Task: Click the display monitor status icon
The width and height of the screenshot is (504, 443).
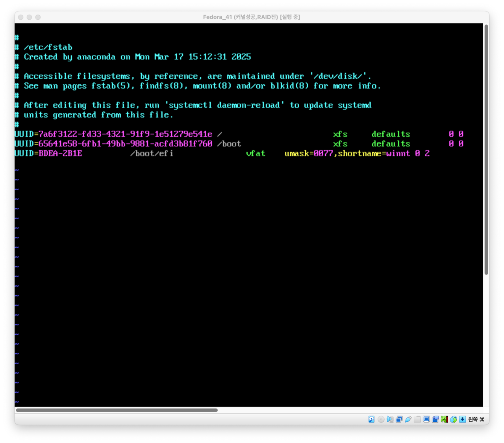Action: (x=426, y=419)
